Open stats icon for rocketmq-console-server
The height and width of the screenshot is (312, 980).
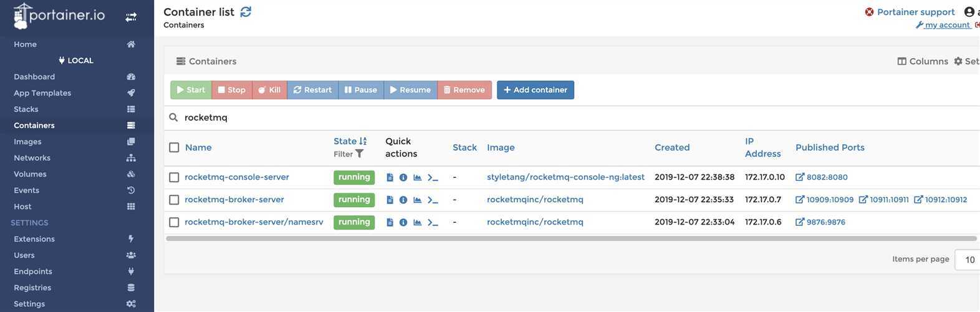pos(418,177)
